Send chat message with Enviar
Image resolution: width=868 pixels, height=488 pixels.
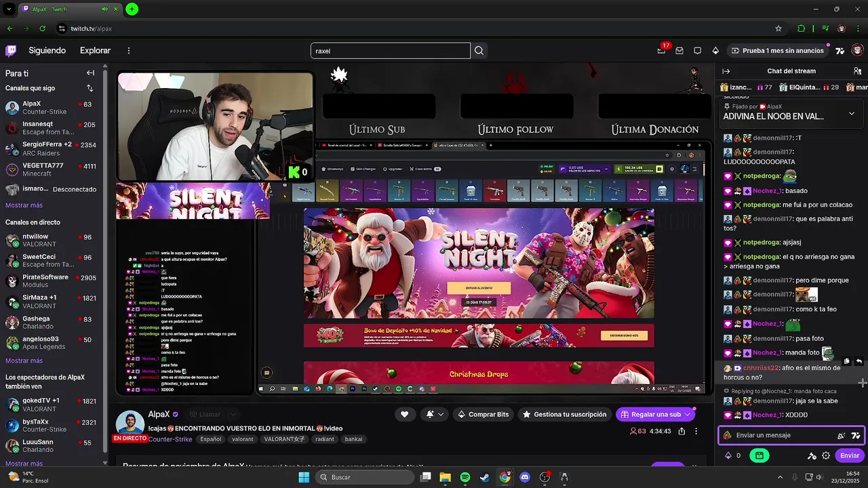click(x=850, y=455)
